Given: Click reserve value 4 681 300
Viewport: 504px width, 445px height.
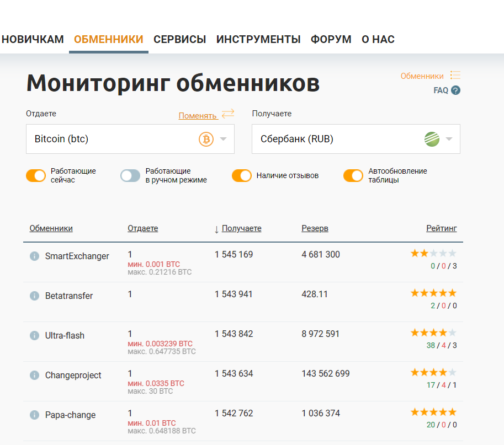Looking at the screenshot, I should (x=321, y=255).
